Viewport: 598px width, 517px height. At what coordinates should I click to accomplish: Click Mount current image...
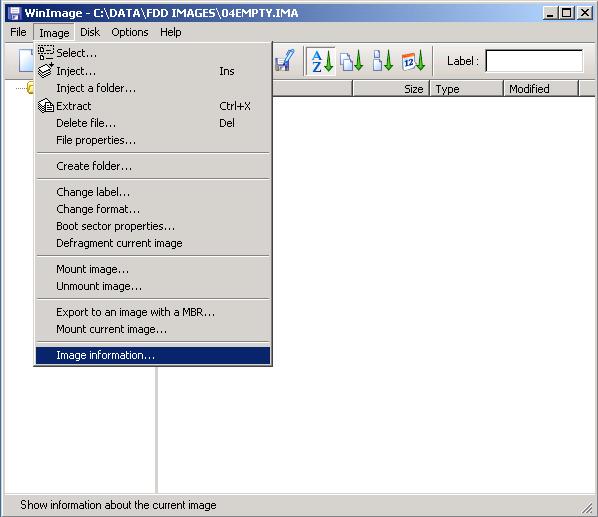(153, 329)
